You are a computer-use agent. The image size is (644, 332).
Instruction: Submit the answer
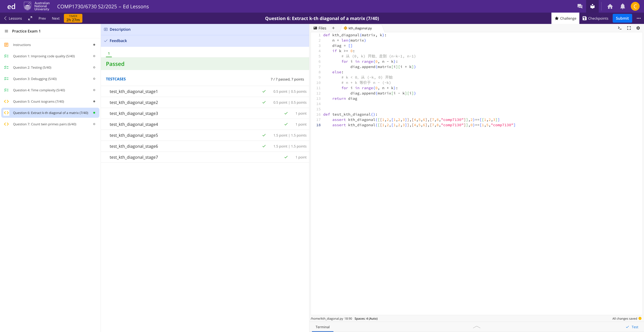[622, 18]
